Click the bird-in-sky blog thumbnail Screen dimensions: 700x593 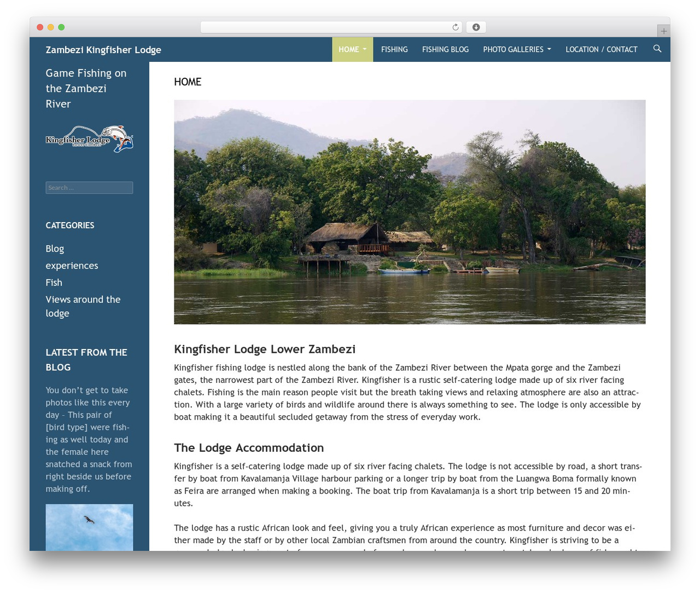pos(89,527)
